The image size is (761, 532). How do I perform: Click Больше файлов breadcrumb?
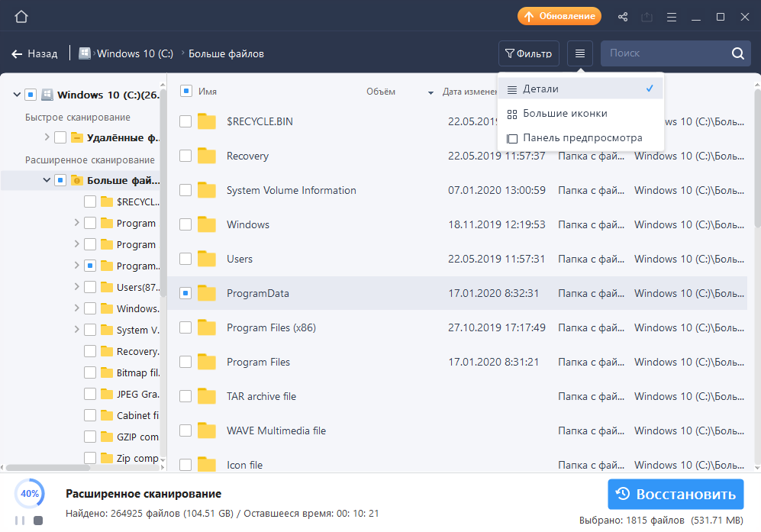[226, 53]
